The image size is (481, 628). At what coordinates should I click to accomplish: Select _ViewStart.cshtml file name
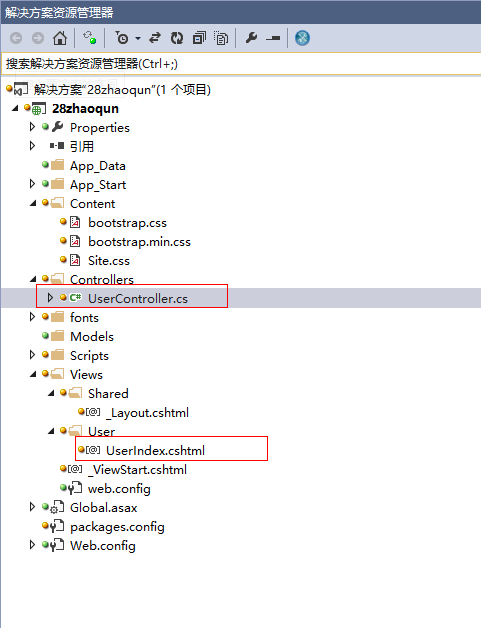[x=137, y=469]
